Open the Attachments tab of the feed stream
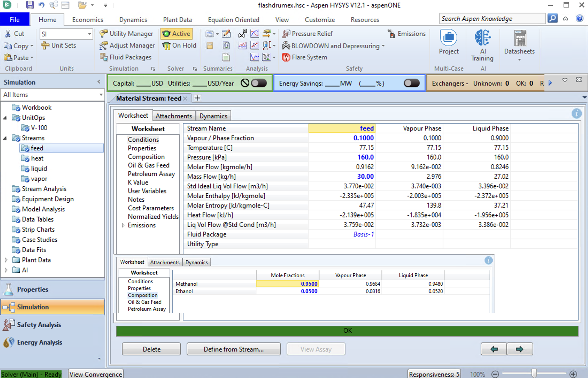Image resolution: width=588 pixels, height=378 pixels. [174, 116]
